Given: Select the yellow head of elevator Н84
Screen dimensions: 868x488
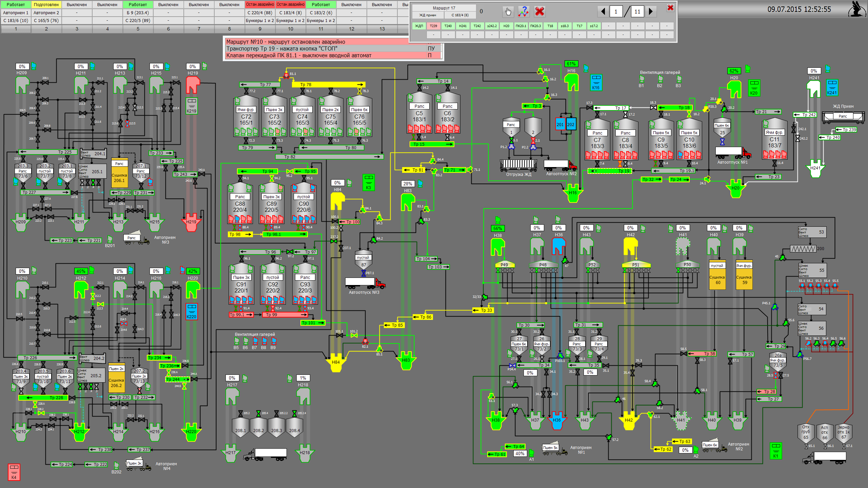Looking at the screenshot, I should click(337, 201).
